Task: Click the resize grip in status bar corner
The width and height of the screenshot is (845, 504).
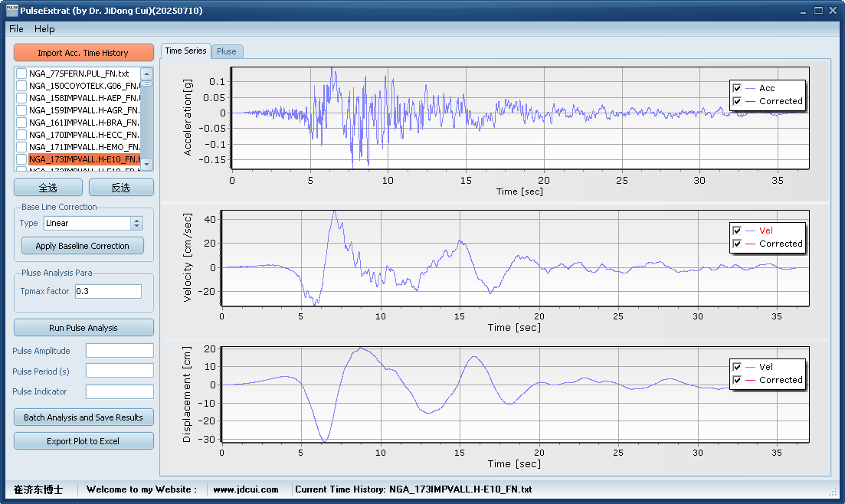Action: click(834, 491)
